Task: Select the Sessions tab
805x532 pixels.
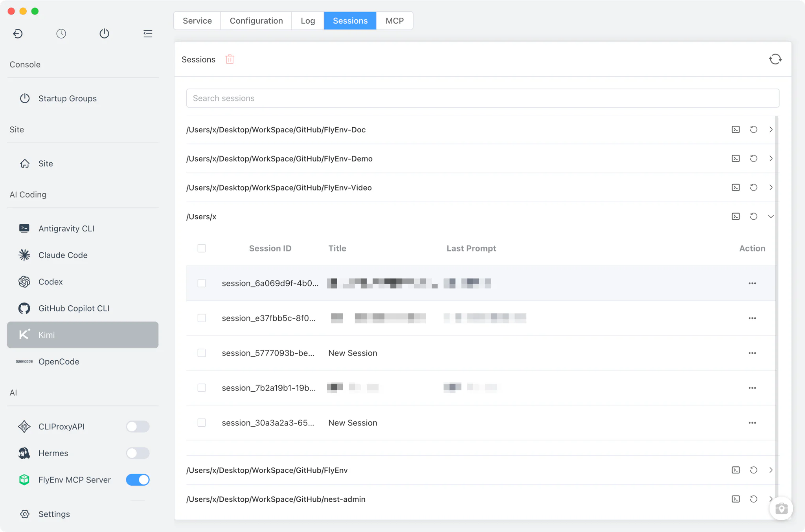Action: point(350,21)
